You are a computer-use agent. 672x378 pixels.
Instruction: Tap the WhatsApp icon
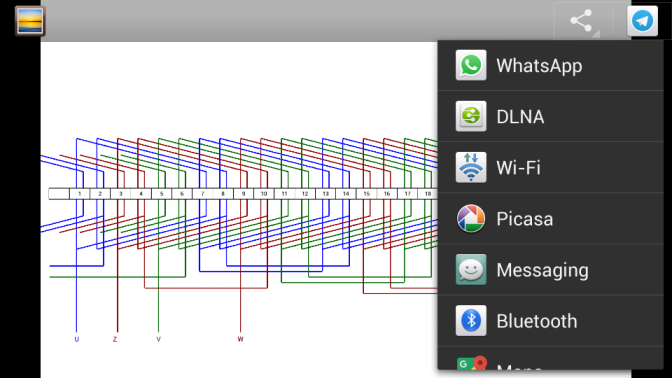(471, 65)
